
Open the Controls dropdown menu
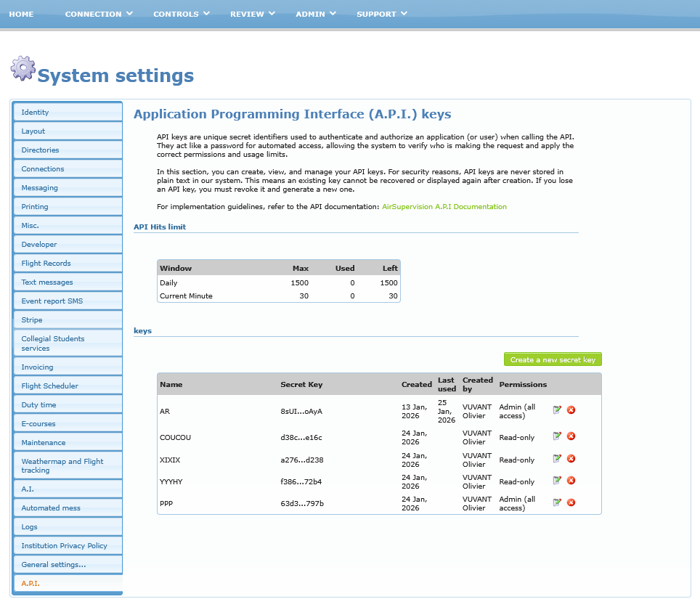point(182,14)
